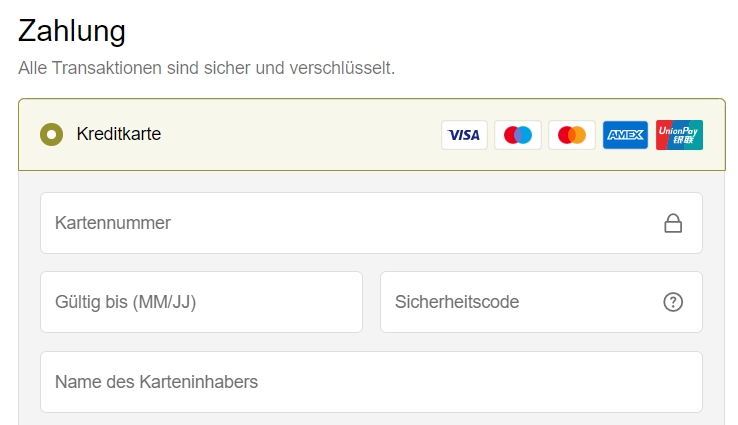Click the Sicherheitscode placeholder text

457,302
